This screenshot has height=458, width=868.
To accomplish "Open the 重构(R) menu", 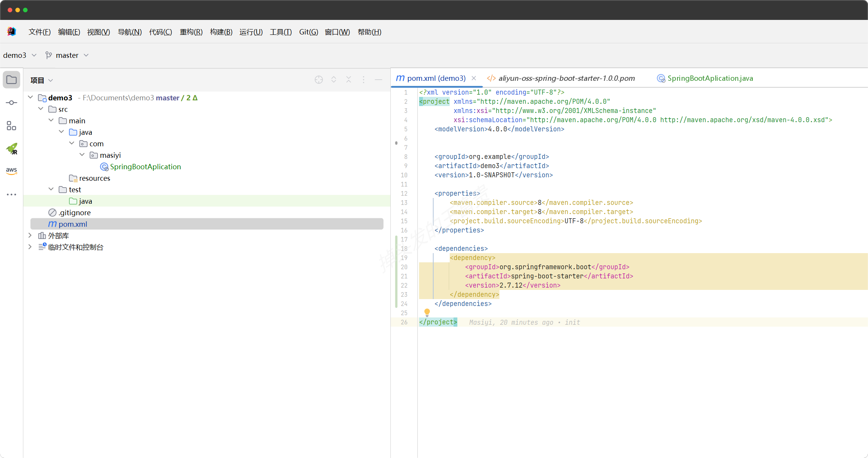I will point(191,32).
